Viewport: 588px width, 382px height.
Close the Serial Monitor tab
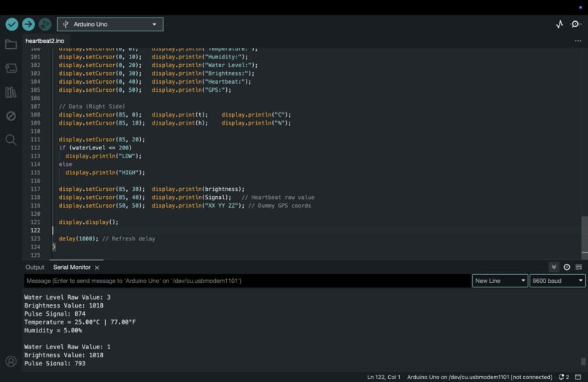pyautogui.click(x=97, y=268)
